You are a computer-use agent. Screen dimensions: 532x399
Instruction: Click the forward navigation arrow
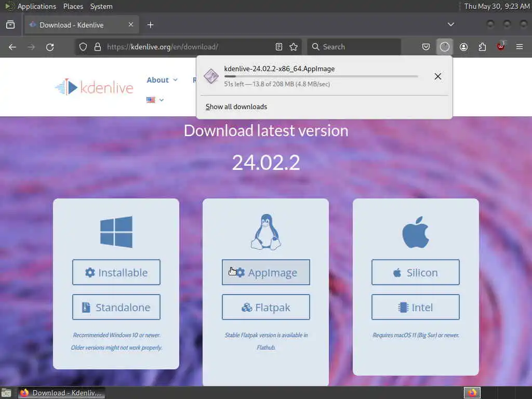coord(31,47)
